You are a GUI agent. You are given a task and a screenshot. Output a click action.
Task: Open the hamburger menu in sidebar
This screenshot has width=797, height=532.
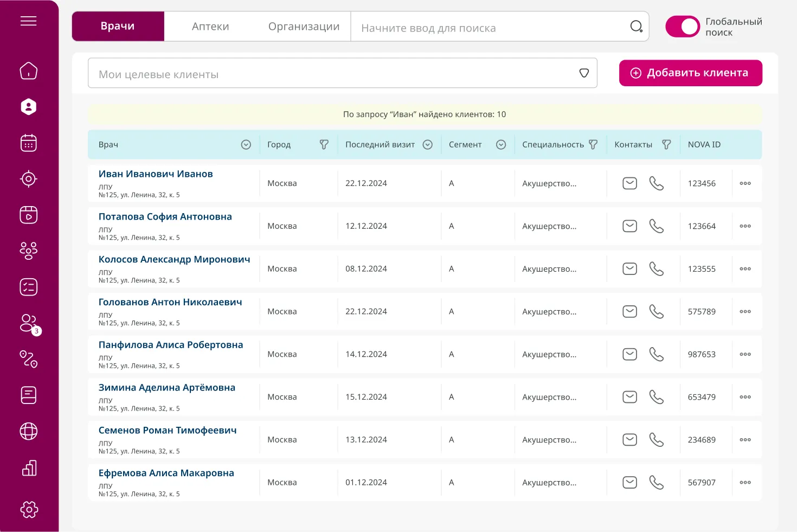[28, 21]
